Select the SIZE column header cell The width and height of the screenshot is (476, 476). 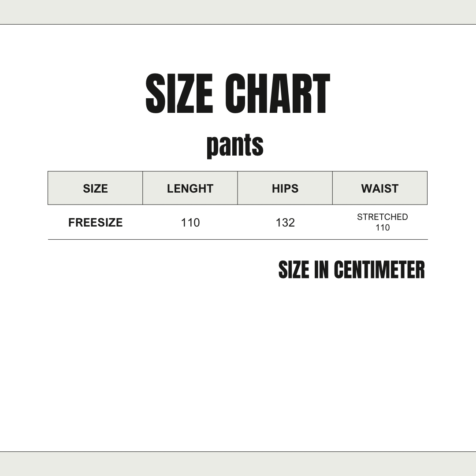click(x=95, y=188)
